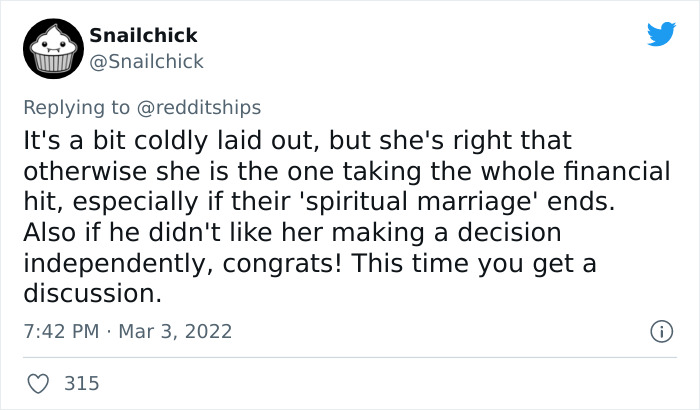Open the 7:42 PM timestamp link

click(x=59, y=331)
